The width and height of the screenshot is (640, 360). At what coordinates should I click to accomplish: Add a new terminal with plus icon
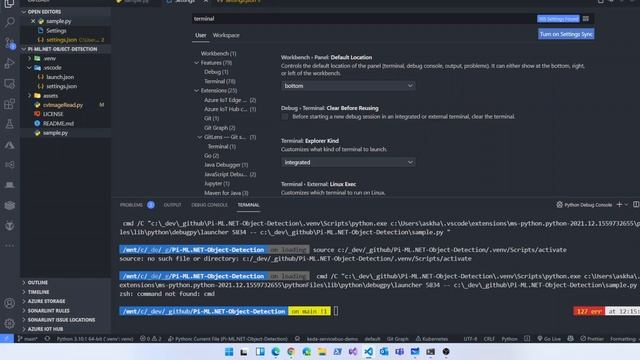[x=619, y=204]
